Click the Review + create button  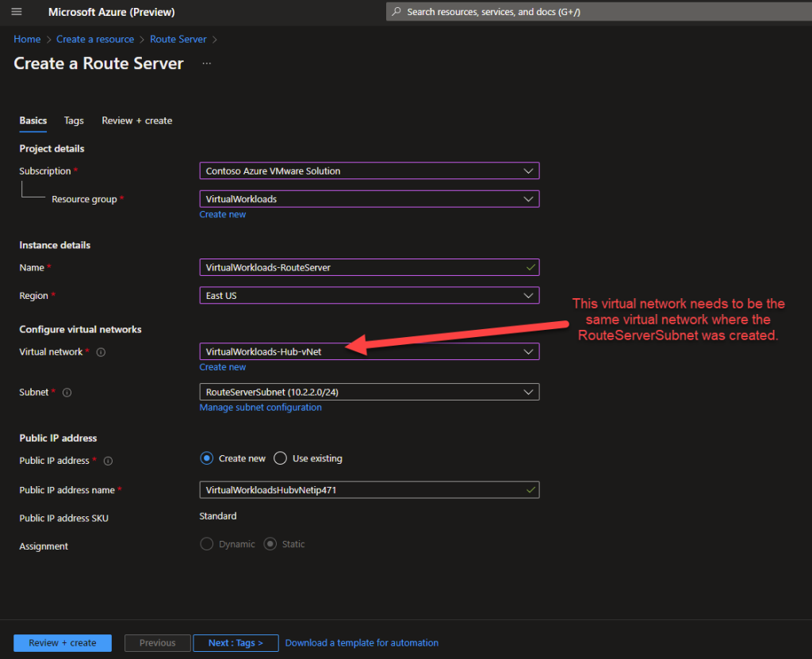(62, 642)
